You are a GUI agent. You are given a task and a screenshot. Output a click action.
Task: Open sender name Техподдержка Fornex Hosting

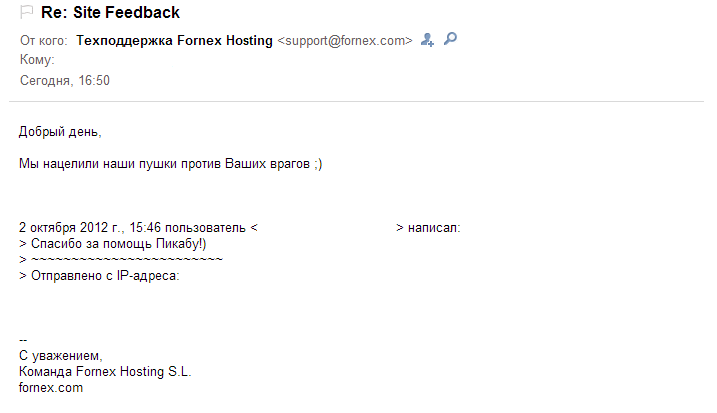click(x=174, y=41)
